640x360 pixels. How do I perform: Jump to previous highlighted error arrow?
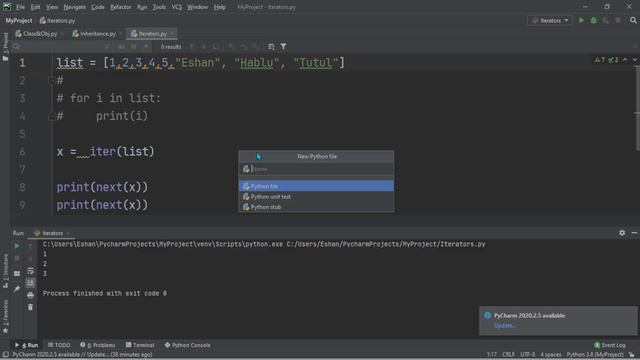click(625, 60)
